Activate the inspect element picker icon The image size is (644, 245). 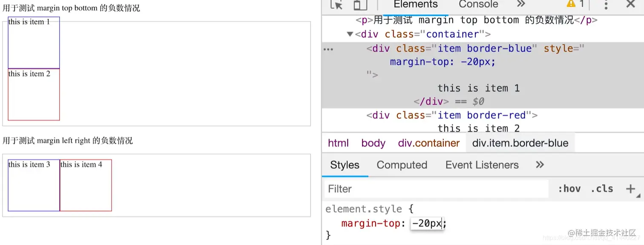(x=336, y=4)
